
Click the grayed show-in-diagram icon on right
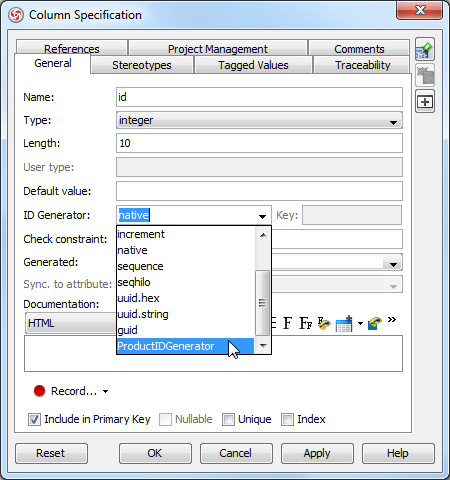425,75
